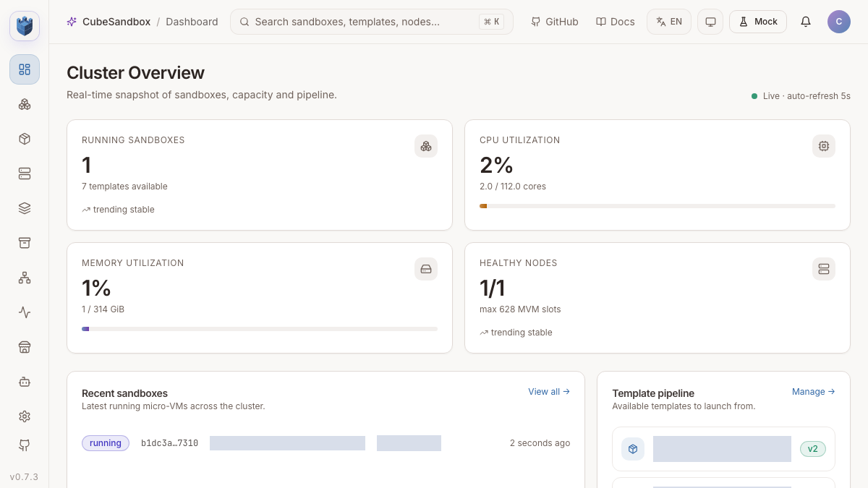Click the GitHub cat icon in sidebar
Screen dimensions: 868x488
coord(25,445)
